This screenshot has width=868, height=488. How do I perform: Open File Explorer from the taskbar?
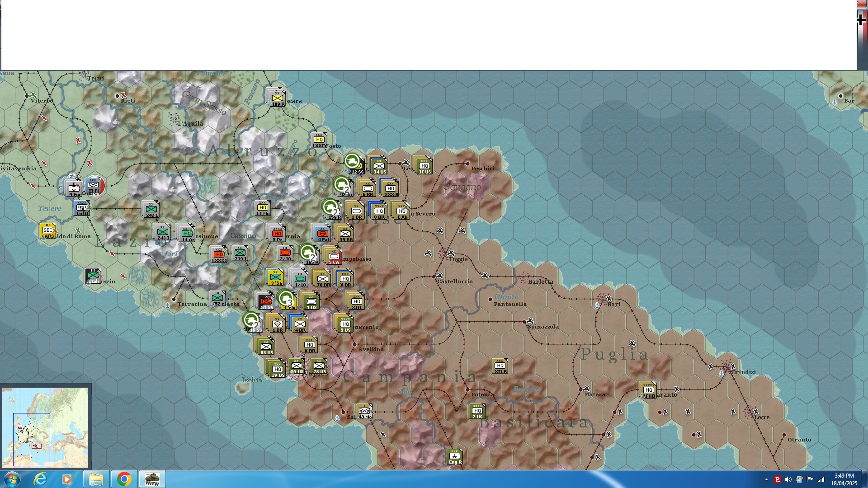coord(96,479)
